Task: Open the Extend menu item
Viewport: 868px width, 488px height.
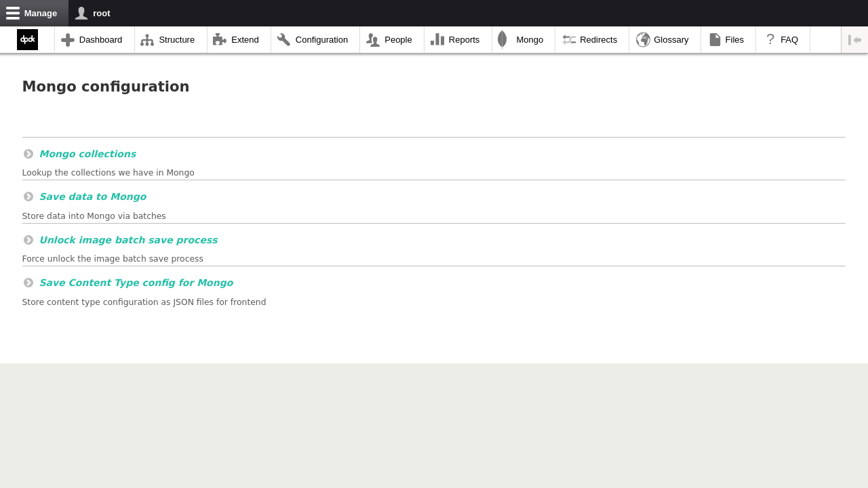Action: tap(239, 40)
